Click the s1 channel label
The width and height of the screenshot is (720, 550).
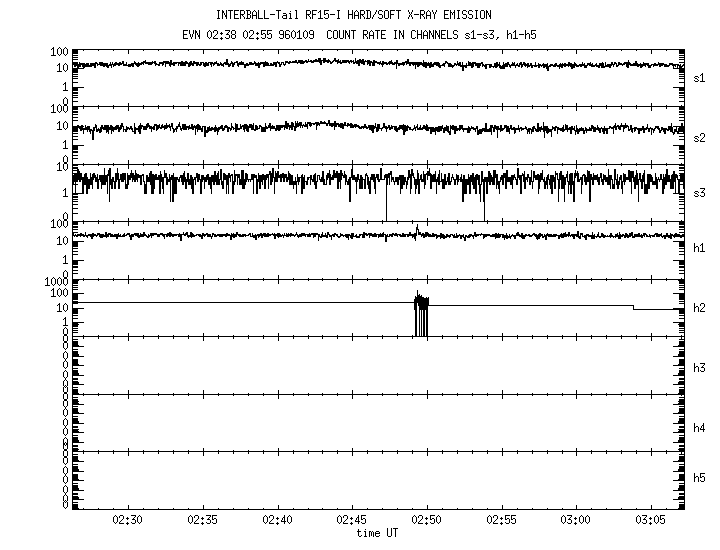[x=701, y=77]
